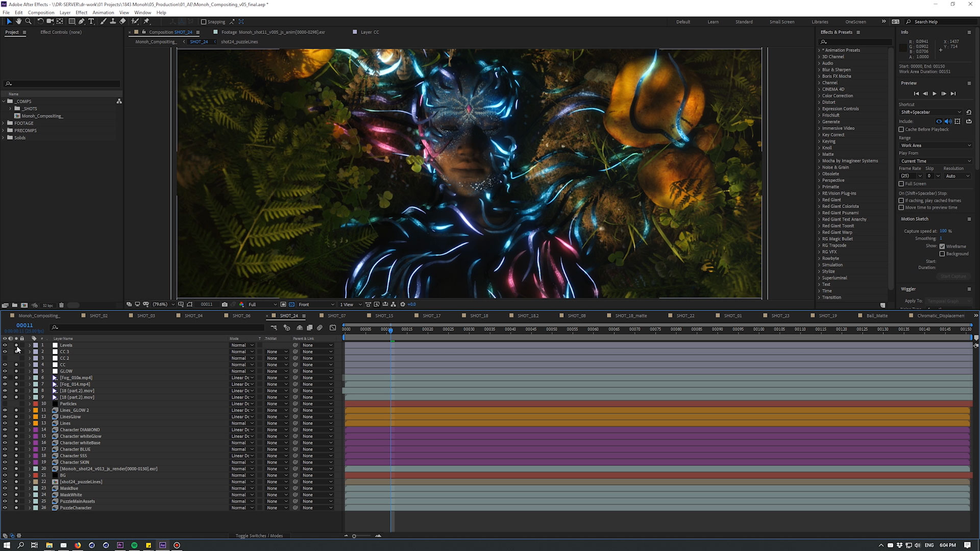Expand the FOOTAGE folder in Project
980x551 pixels.
4,123
